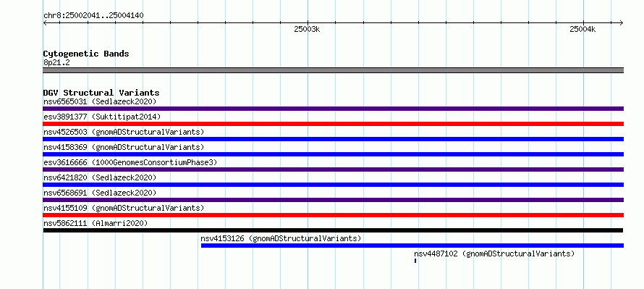Click the nsv6565031 (Sedlazeck2020) label
Viewport: 644px width, 289px height.
[x=100, y=101]
